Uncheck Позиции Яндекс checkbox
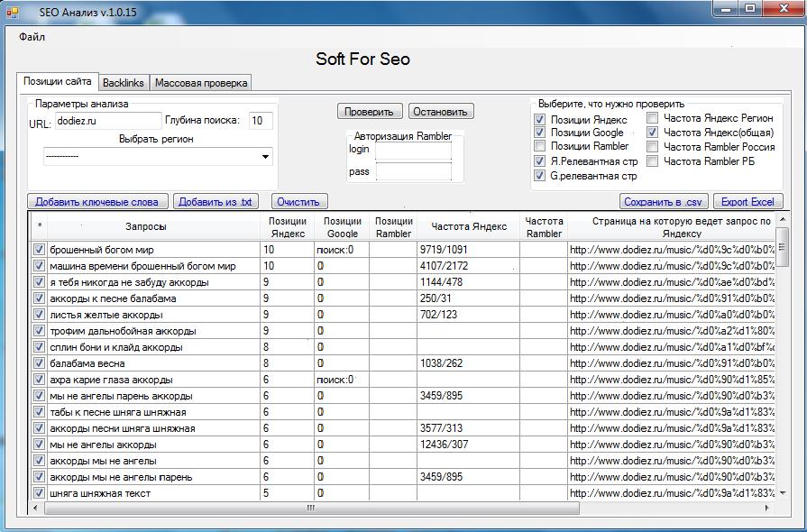 539,119
